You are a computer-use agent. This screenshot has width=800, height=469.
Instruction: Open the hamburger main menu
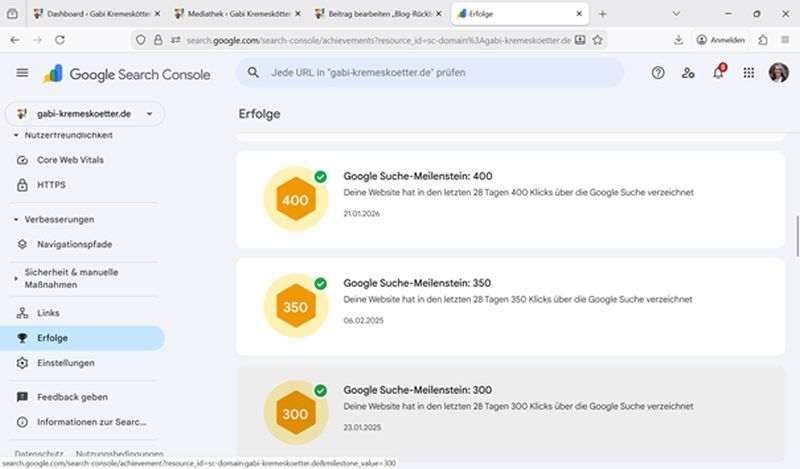click(22, 73)
